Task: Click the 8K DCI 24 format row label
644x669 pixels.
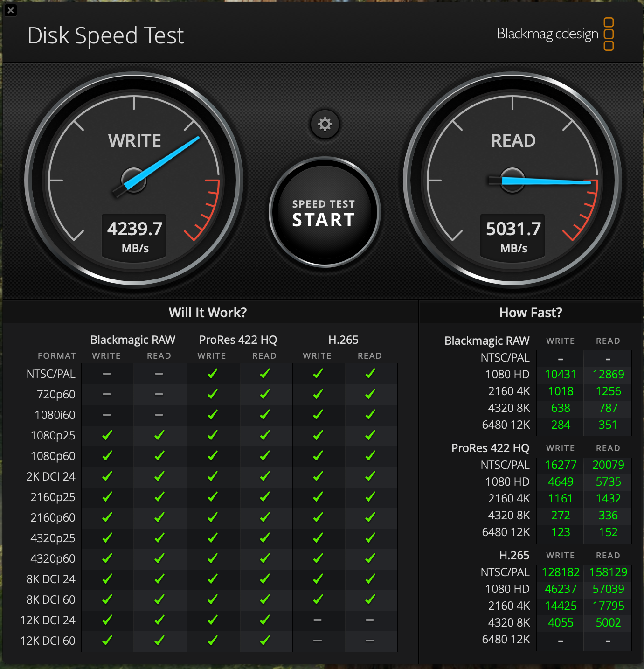Action: [x=51, y=579]
